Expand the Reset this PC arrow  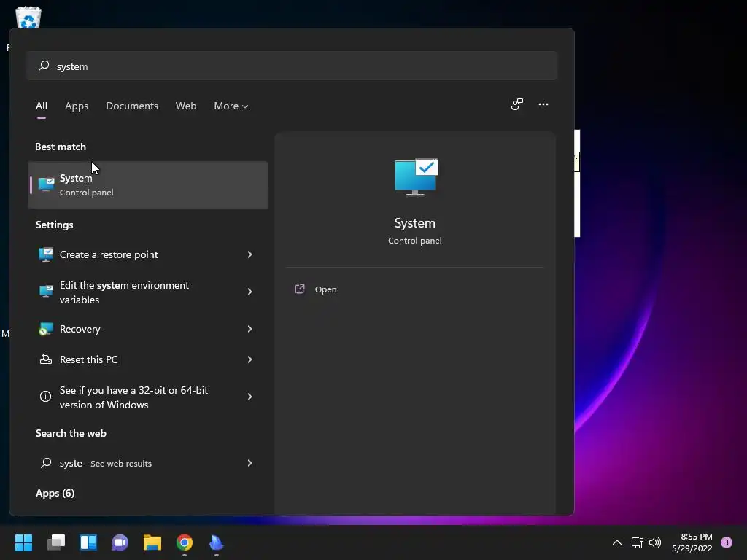tap(249, 359)
